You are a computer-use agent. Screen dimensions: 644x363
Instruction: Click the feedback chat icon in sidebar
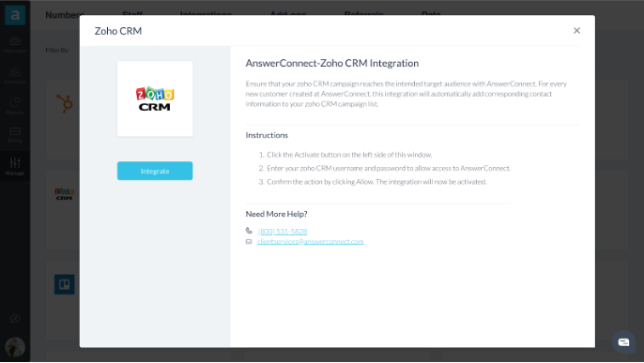[x=15, y=319]
